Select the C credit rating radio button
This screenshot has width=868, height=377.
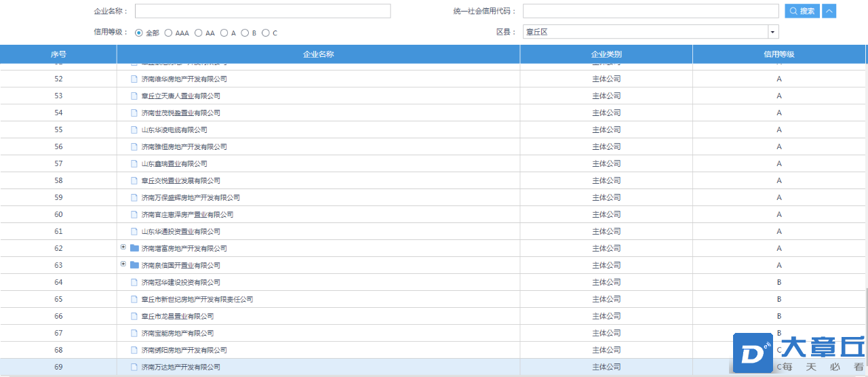[266, 33]
